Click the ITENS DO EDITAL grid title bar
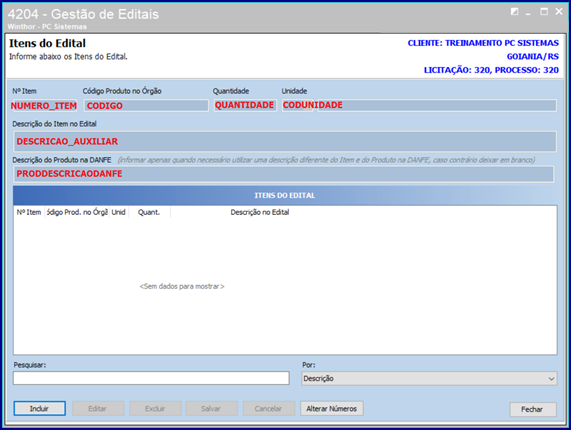The width and height of the screenshot is (571, 430). point(285,196)
